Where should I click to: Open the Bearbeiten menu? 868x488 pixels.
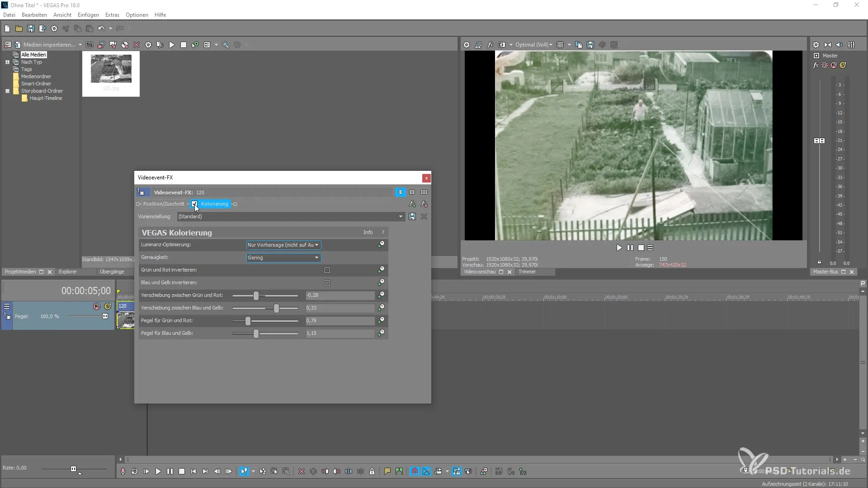pyautogui.click(x=34, y=15)
